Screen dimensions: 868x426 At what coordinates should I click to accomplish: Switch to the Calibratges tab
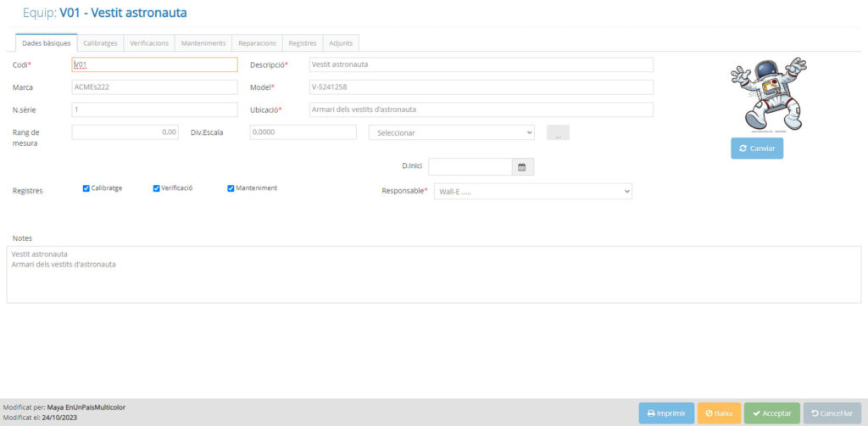pyautogui.click(x=100, y=43)
